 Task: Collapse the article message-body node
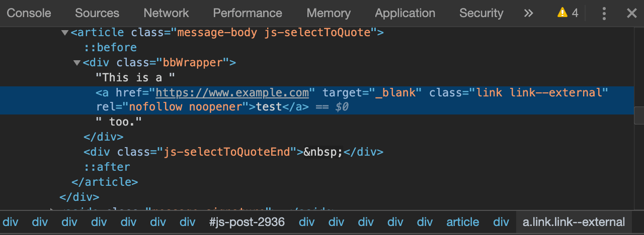pyautogui.click(x=65, y=33)
